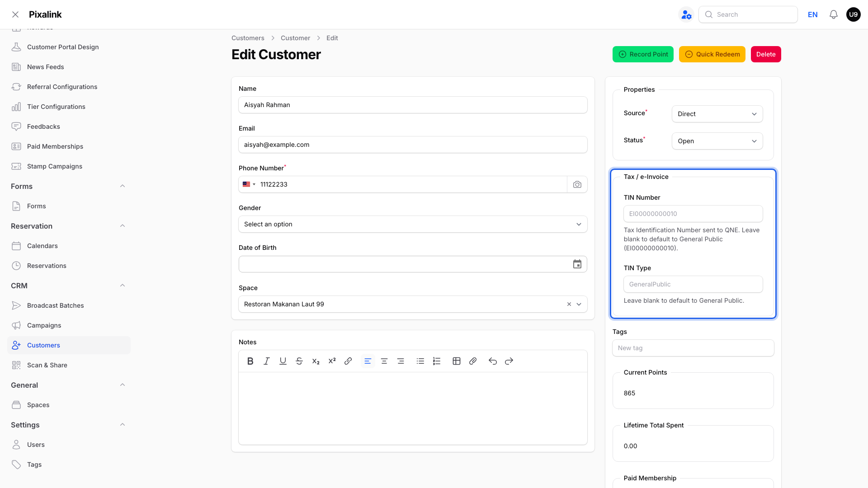Open the Source dropdown
This screenshot has height=488, width=868.
(x=717, y=114)
